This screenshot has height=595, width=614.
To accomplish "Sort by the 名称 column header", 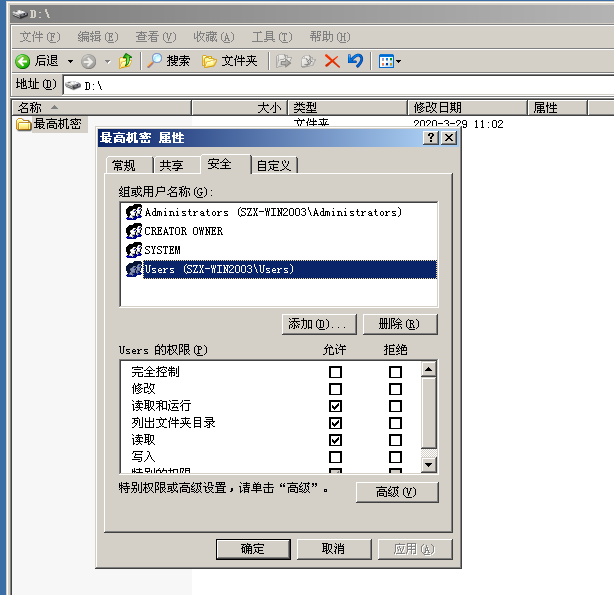I will (x=101, y=107).
